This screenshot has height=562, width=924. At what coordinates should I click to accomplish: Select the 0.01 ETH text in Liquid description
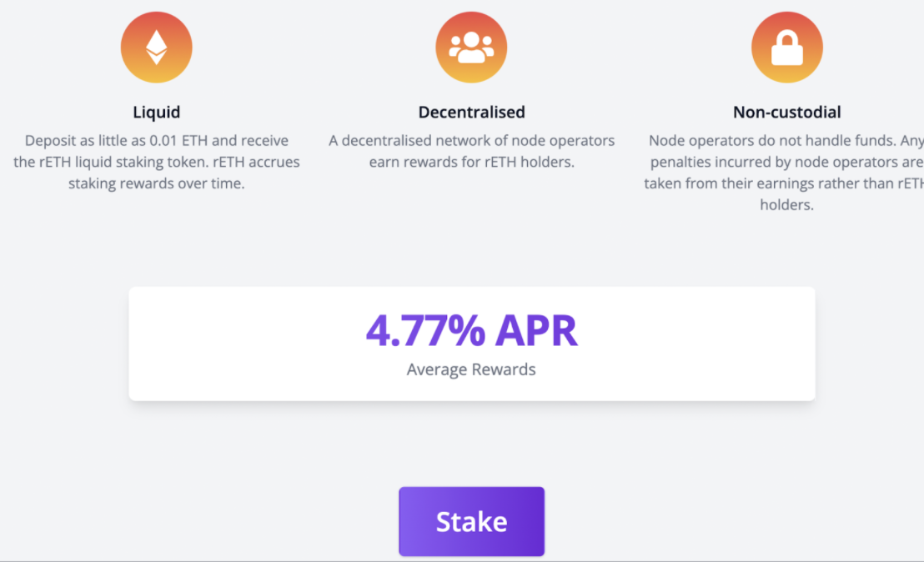tap(178, 140)
